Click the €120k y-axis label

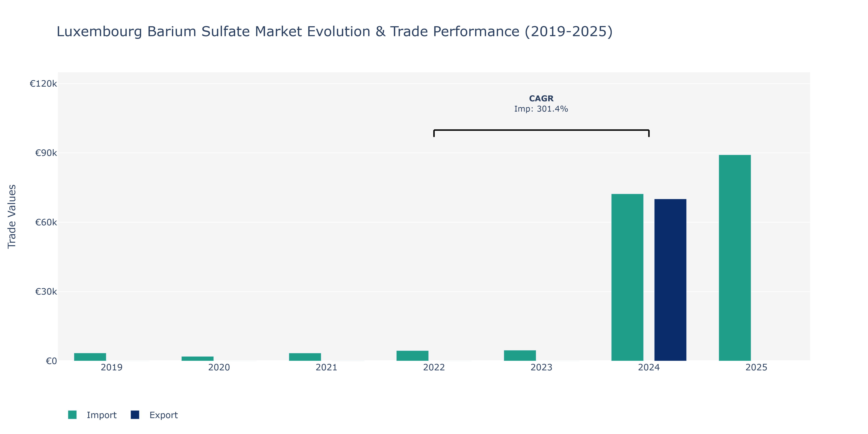43,84
